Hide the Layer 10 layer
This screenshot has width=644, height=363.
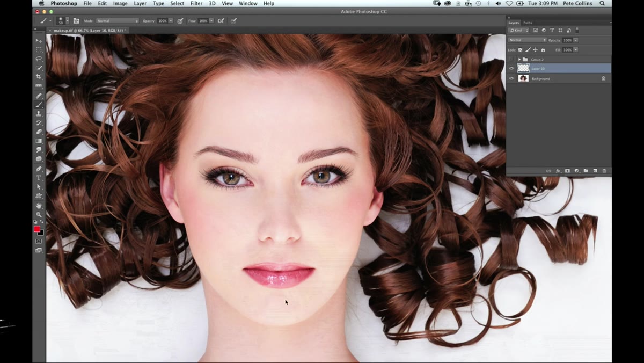511,69
